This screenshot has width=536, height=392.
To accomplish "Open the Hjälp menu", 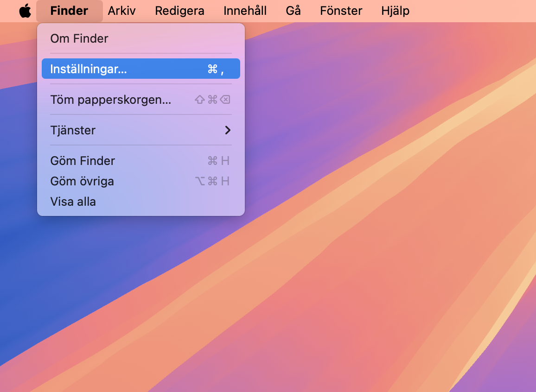I will (x=395, y=11).
